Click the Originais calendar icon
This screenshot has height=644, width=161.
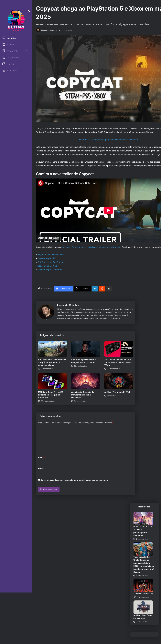4,64
